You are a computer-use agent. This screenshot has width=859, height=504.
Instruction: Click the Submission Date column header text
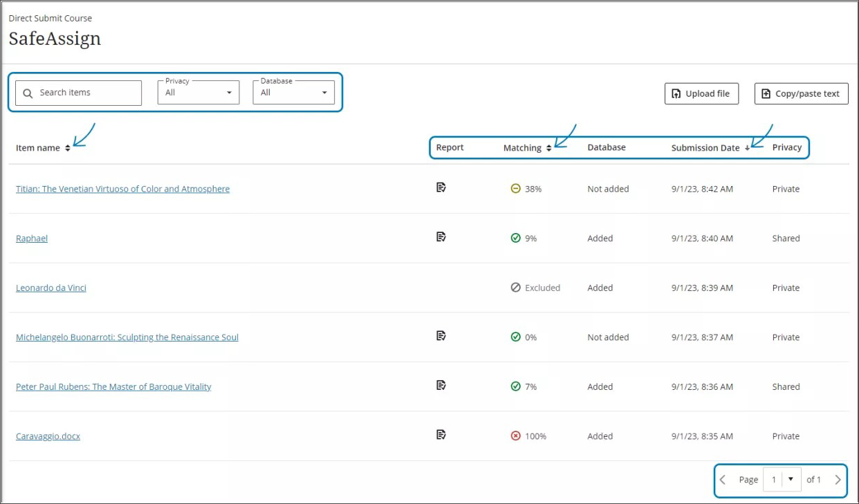[x=705, y=147]
